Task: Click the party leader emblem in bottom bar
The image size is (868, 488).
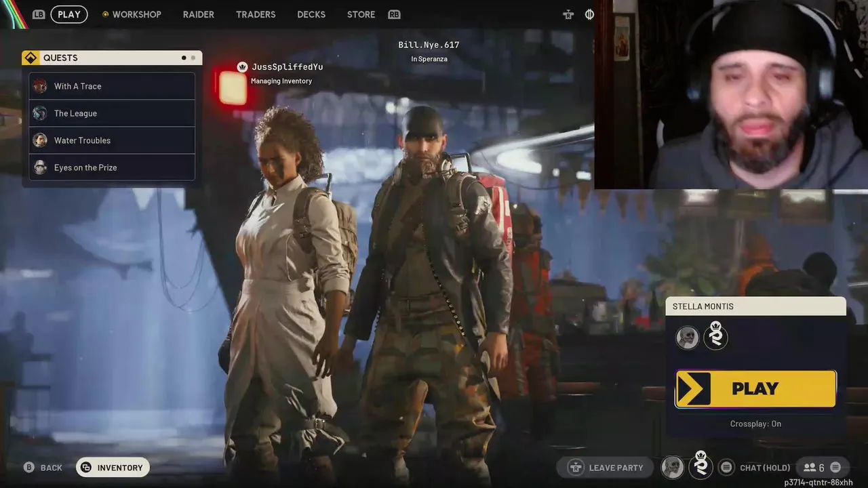Action: [701, 465]
